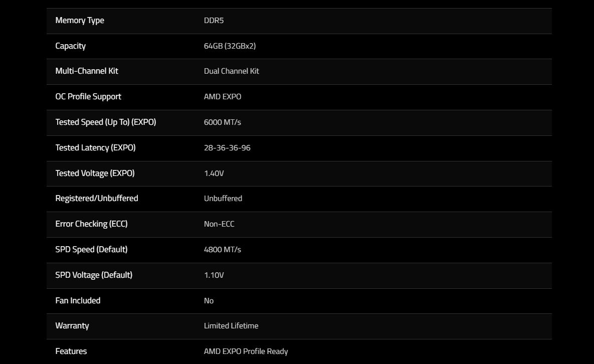Select the 4800 MT/s SPD speed
The image size is (594, 364).
(223, 250)
